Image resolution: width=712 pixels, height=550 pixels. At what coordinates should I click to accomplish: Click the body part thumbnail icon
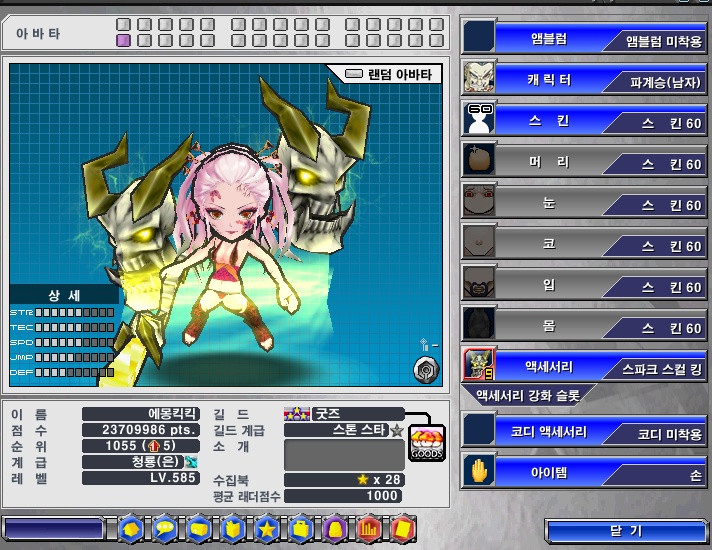click(x=479, y=323)
